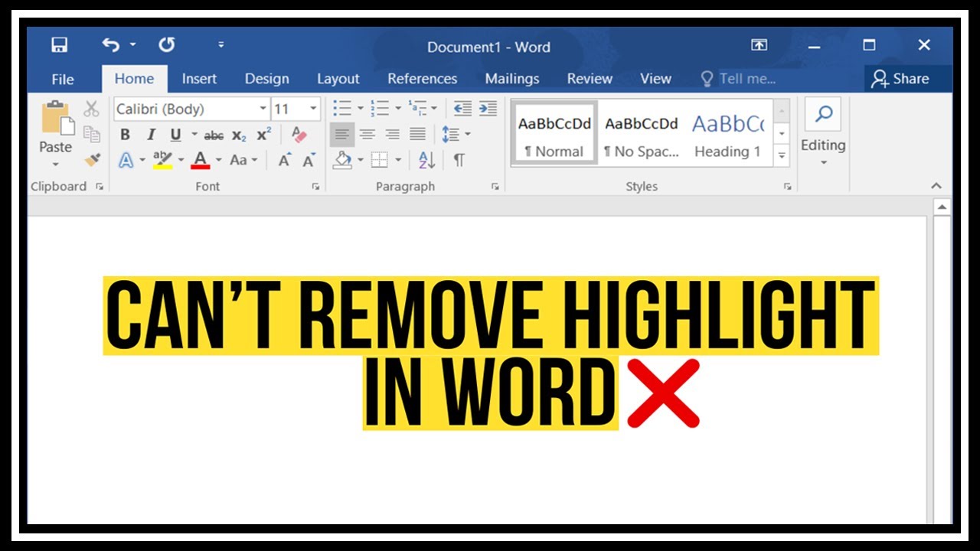Toggle Center paragraph alignment
The image size is (980, 551).
367,135
